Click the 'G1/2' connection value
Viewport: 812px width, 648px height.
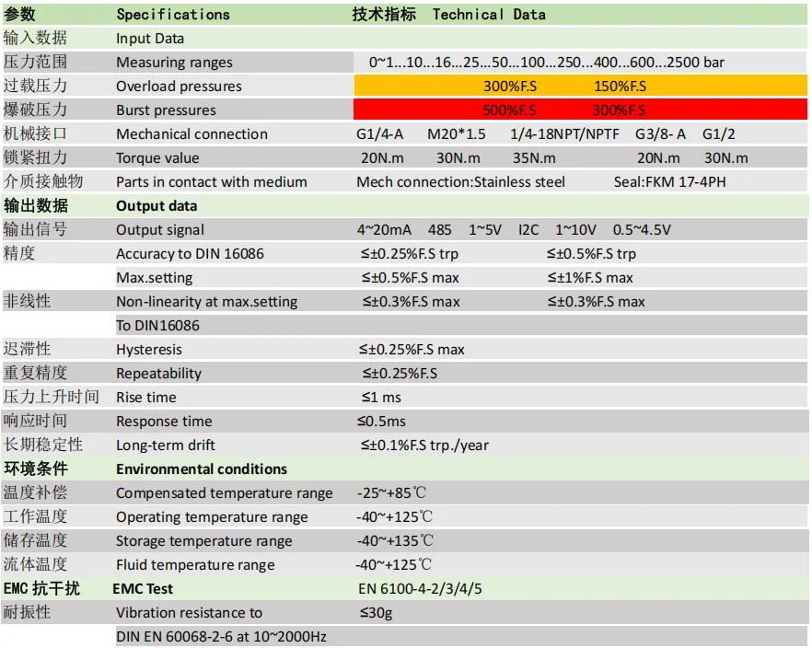click(719, 134)
